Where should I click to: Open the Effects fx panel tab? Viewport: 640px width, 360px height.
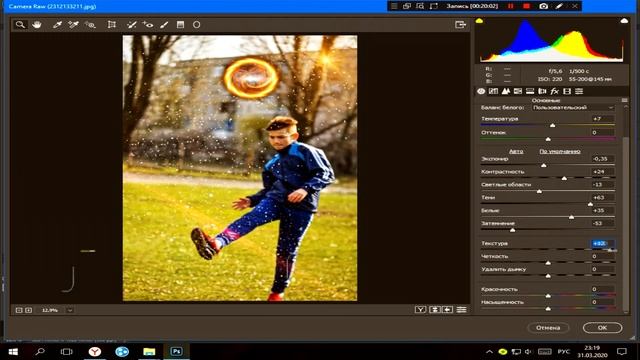pos(554,91)
